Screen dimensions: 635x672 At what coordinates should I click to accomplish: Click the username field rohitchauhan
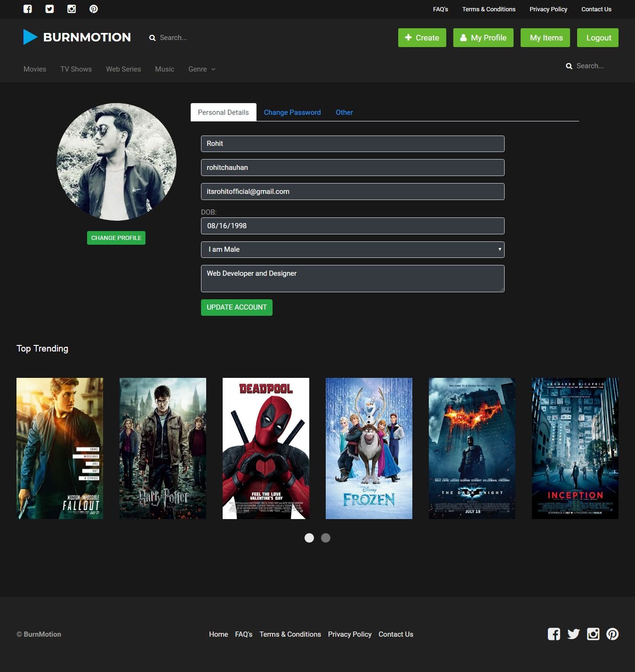click(353, 168)
